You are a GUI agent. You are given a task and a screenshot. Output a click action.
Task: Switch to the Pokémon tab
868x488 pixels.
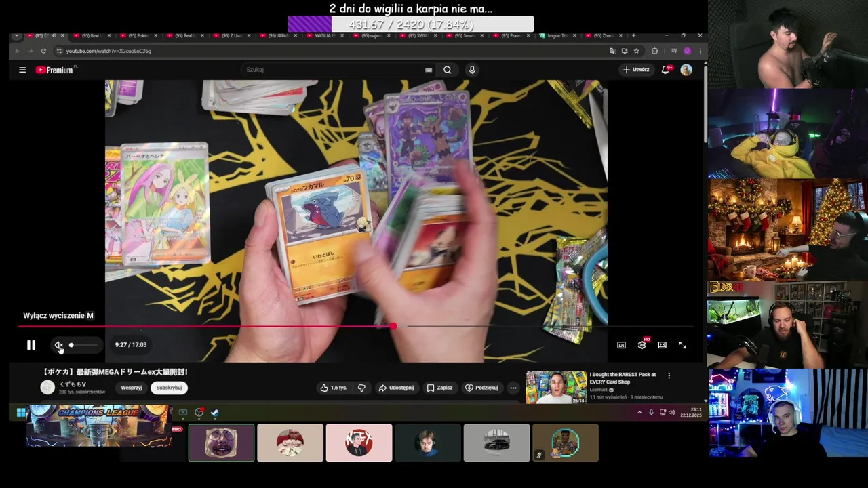[139, 35]
